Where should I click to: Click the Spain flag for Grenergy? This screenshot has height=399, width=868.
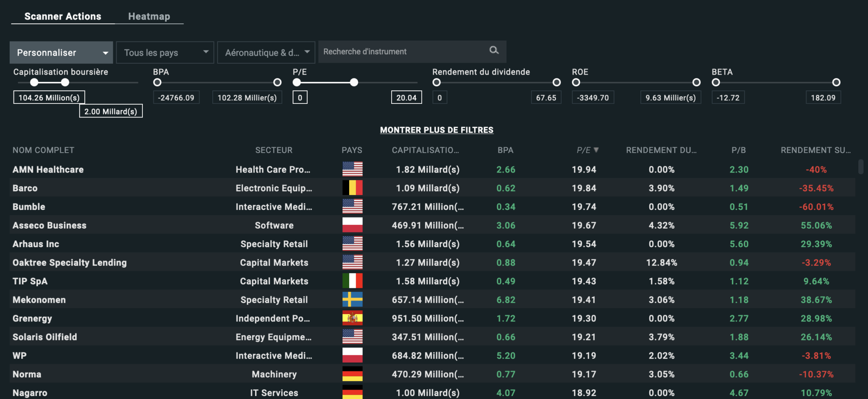[x=352, y=318]
